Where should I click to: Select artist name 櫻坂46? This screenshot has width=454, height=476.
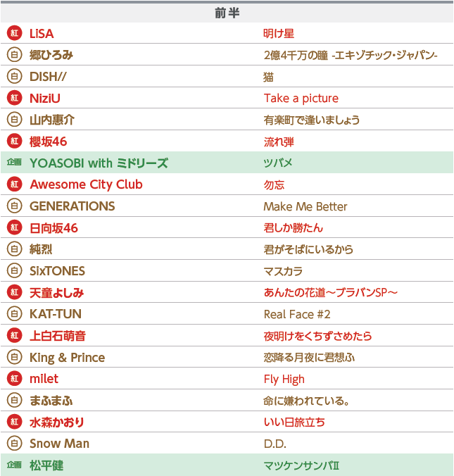tap(49, 142)
